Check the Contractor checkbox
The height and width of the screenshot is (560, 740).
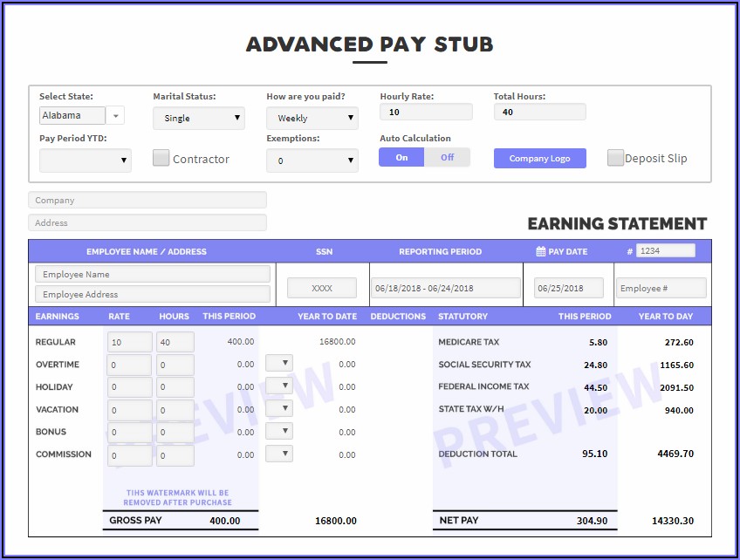pos(161,158)
